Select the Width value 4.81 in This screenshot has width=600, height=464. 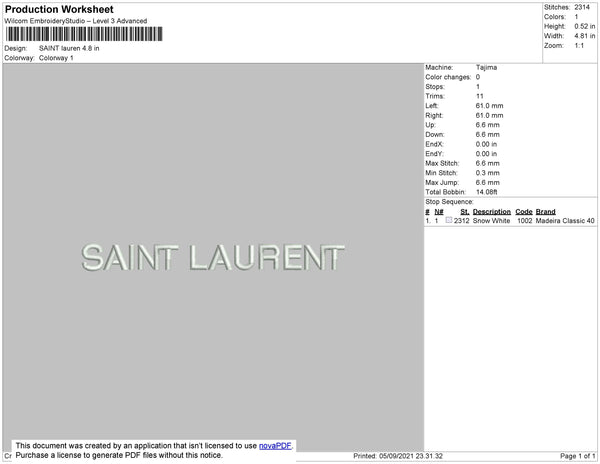point(585,36)
